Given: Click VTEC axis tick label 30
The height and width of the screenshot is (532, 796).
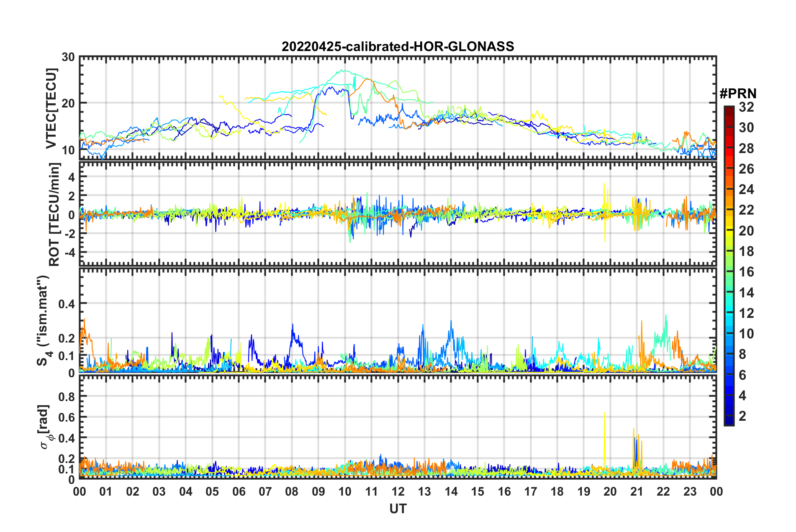Looking at the screenshot, I should coord(68,57).
